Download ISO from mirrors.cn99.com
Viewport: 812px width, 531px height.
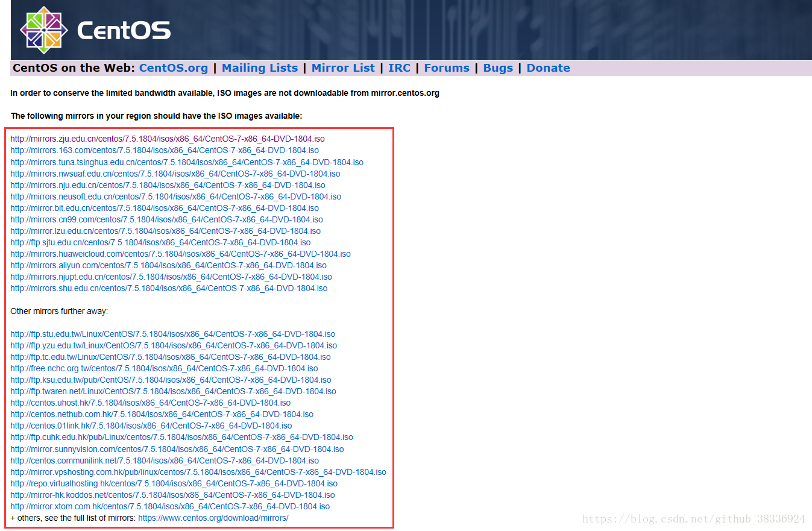point(166,219)
